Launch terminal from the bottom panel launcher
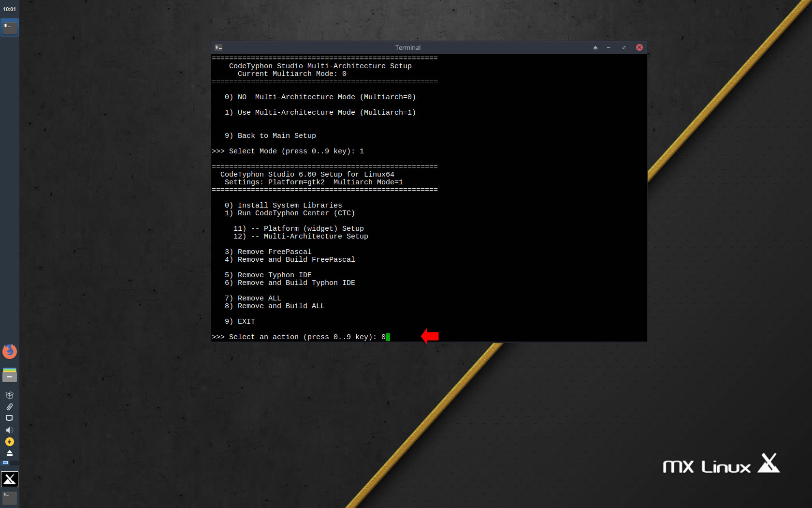The width and height of the screenshot is (812, 508). point(10,498)
